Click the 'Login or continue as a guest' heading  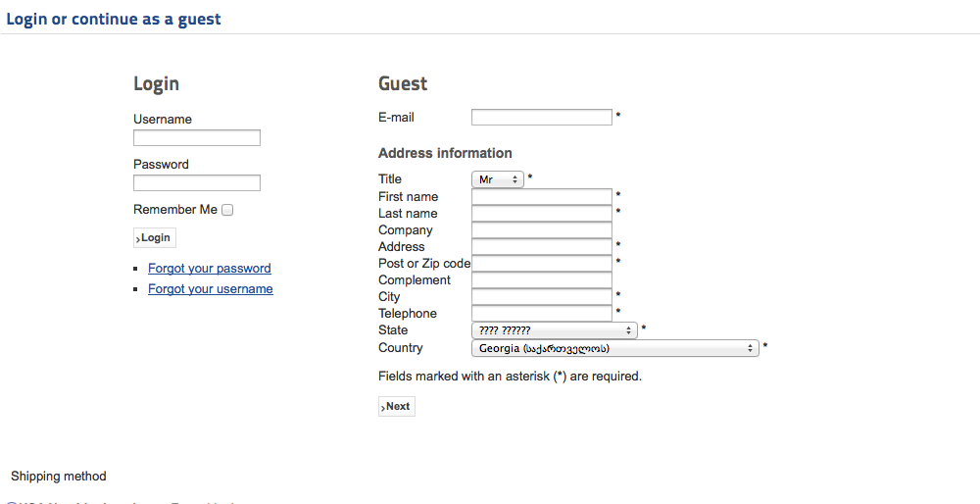[114, 19]
